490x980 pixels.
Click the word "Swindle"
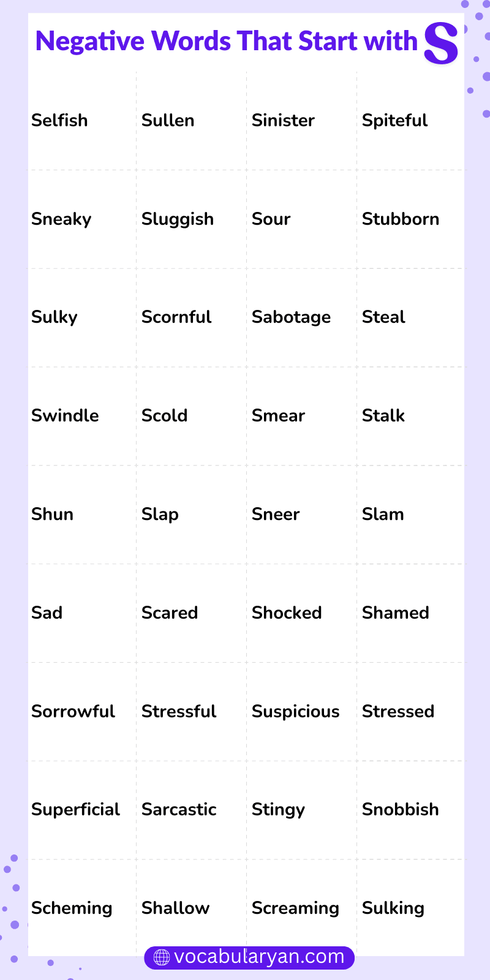[x=65, y=415]
